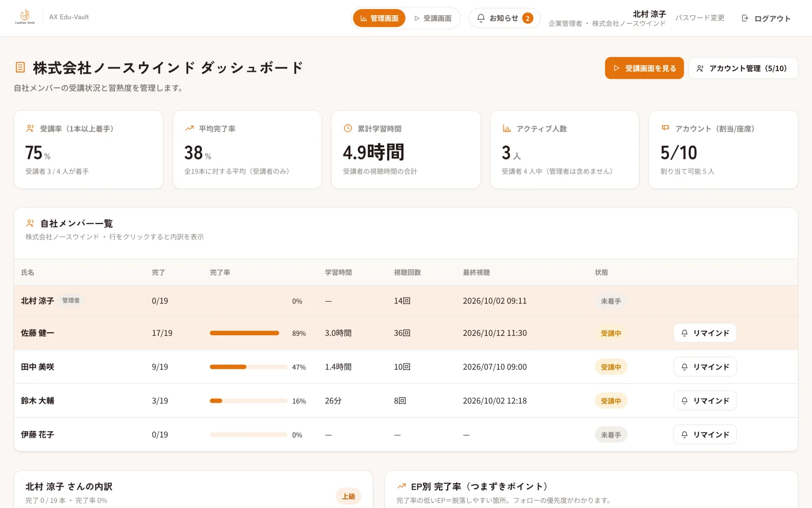
Task: Click the 受講率 card people icon
Action: tap(30, 129)
